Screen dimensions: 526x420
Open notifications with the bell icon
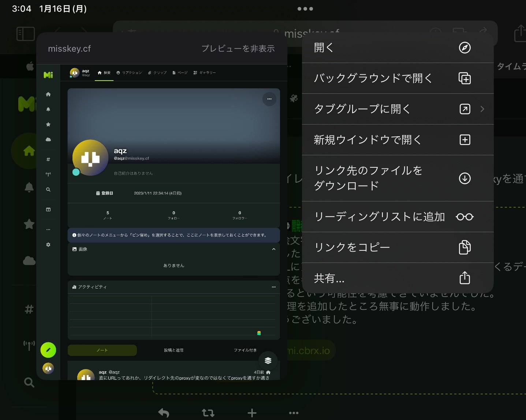coord(48,109)
